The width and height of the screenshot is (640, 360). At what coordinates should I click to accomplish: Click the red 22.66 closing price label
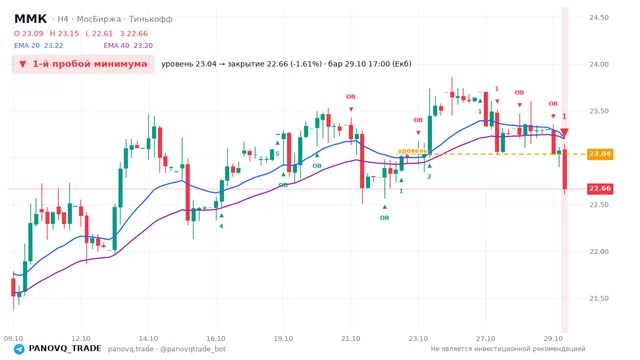tap(600, 189)
